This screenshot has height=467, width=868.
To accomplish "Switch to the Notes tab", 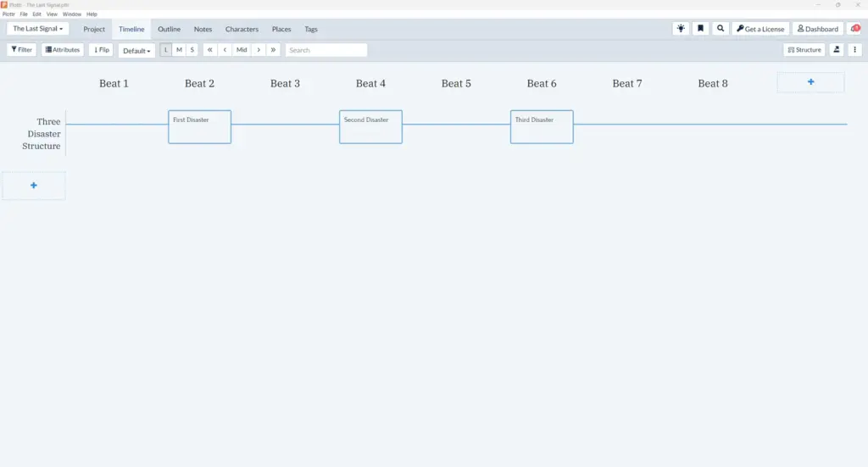I will (203, 30).
